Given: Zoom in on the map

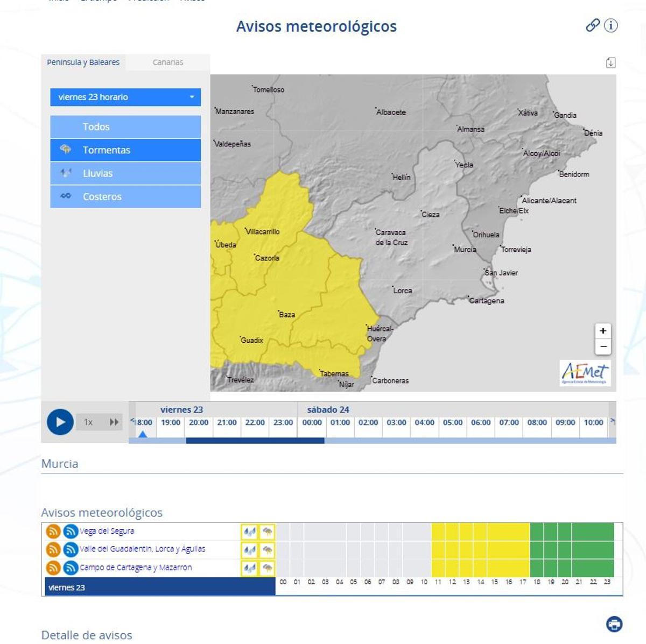Looking at the screenshot, I should (603, 331).
